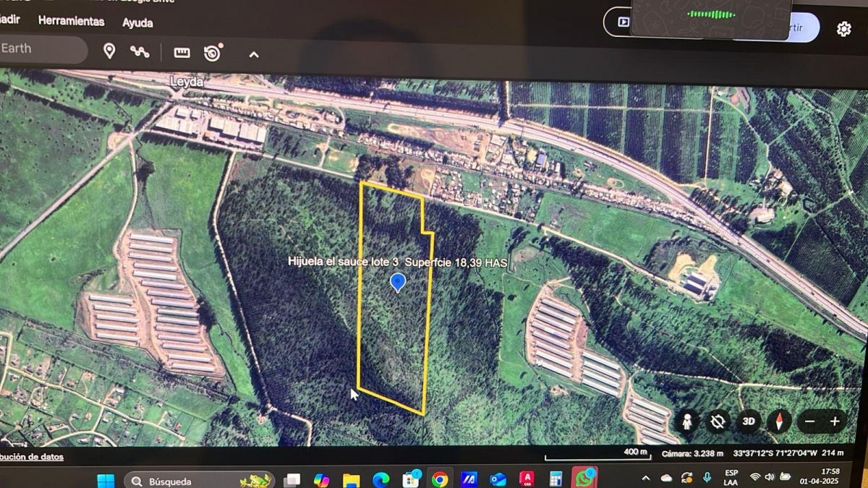868x488 pixels.
Task: Open the historical imagery tool
Action: tap(213, 53)
